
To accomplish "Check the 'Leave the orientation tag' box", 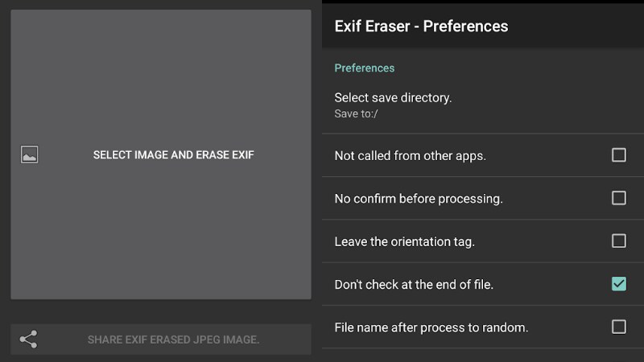I will click(618, 241).
